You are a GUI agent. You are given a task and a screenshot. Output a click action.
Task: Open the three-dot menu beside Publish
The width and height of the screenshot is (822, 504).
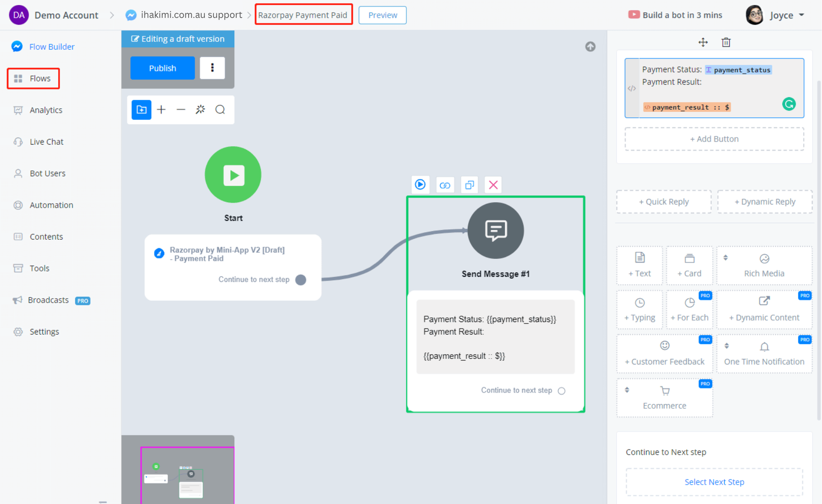[212, 68]
